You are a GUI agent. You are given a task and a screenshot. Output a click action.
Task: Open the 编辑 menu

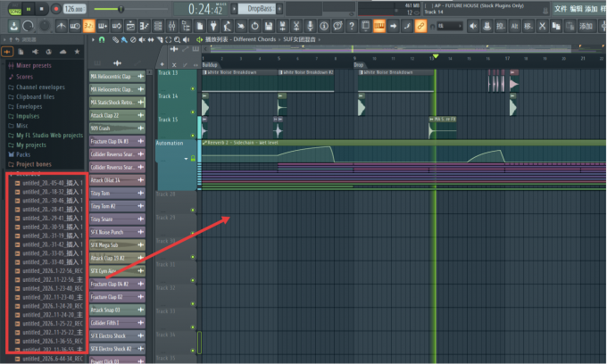pos(576,9)
